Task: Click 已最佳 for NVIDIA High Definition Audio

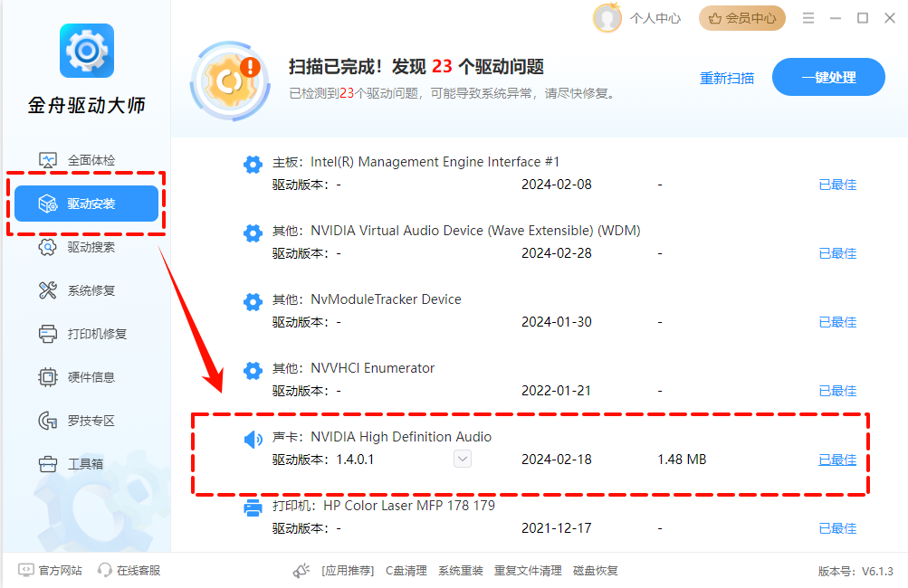Action: (837, 460)
